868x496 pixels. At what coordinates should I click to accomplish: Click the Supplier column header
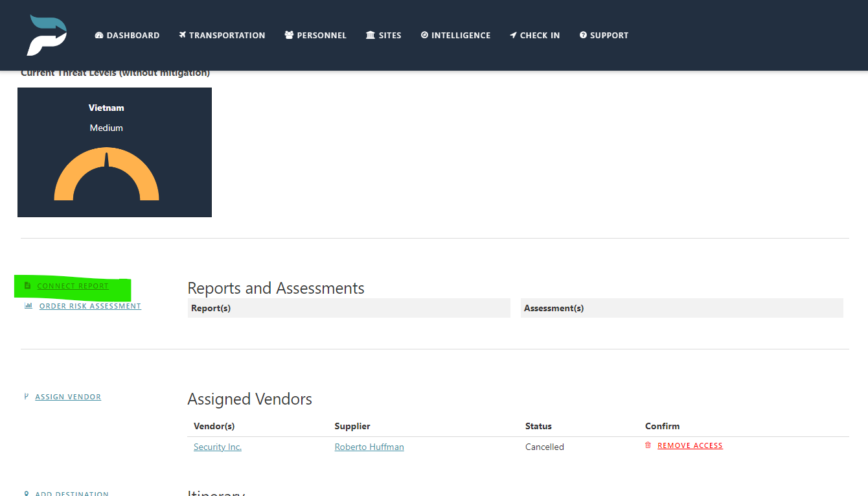point(352,426)
